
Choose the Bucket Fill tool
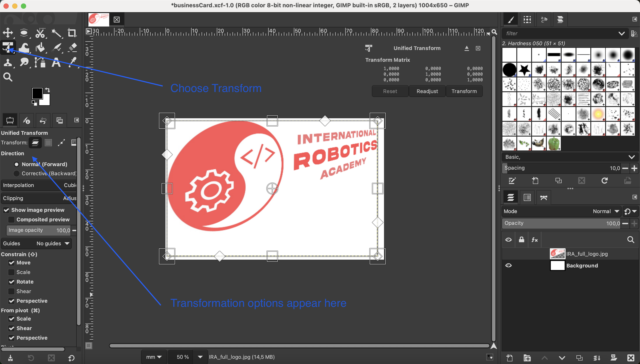(x=40, y=47)
